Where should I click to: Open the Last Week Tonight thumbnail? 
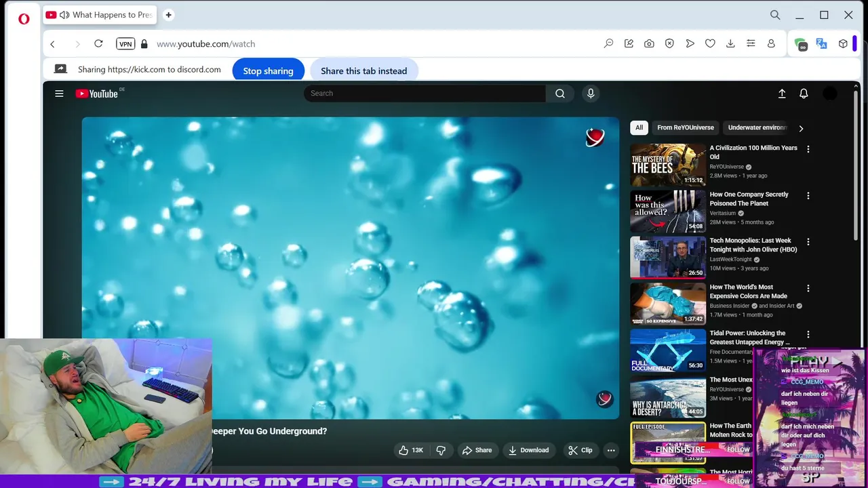point(668,258)
